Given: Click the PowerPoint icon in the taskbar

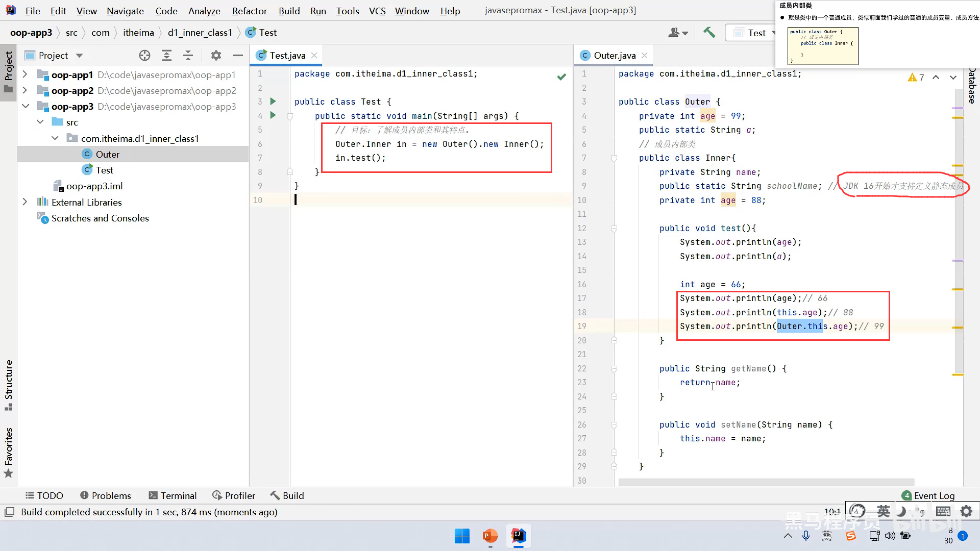Looking at the screenshot, I should tap(489, 536).
